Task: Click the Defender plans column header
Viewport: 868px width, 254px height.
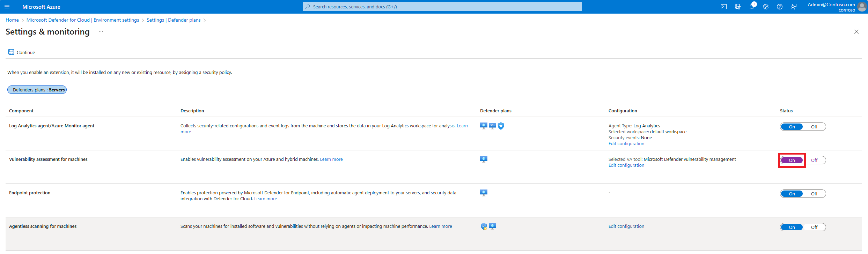Action: (496, 111)
